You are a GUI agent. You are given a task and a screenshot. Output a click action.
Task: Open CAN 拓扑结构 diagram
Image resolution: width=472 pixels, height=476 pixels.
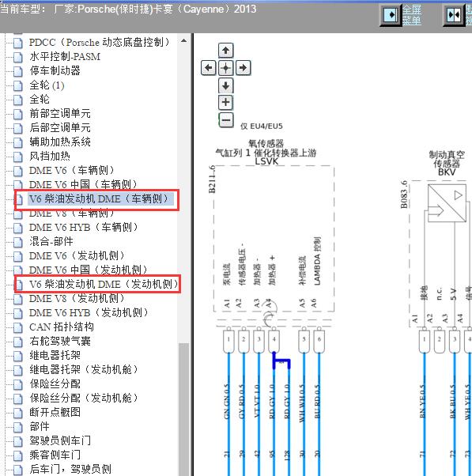click(x=62, y=327)
